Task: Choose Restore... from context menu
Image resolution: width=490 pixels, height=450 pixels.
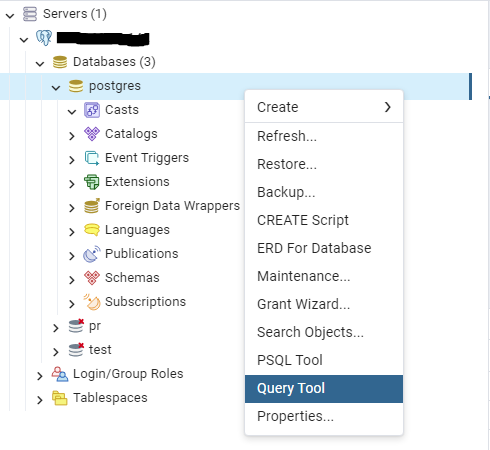Action: tap(324, 164)
